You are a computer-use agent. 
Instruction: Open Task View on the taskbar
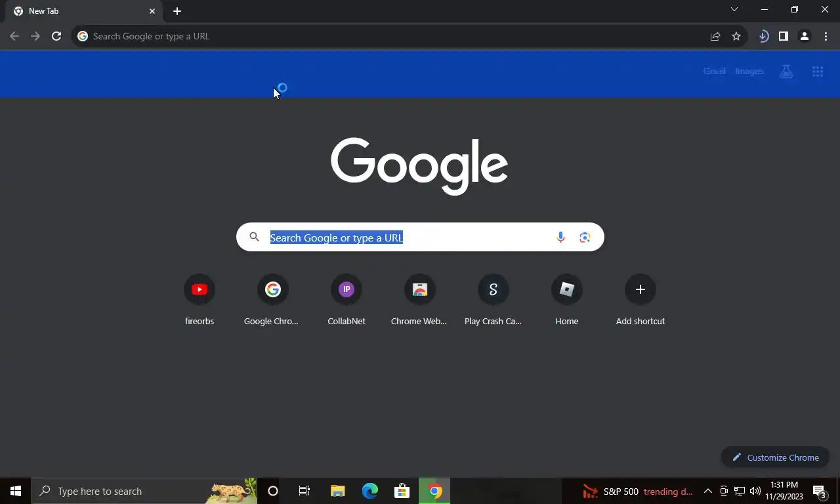click(x=304, y=491)
